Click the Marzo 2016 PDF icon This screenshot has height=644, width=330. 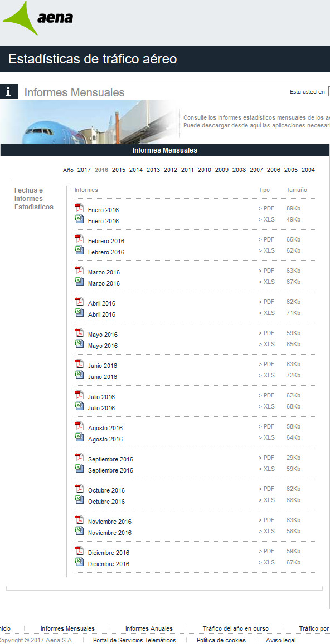(79, 271)
